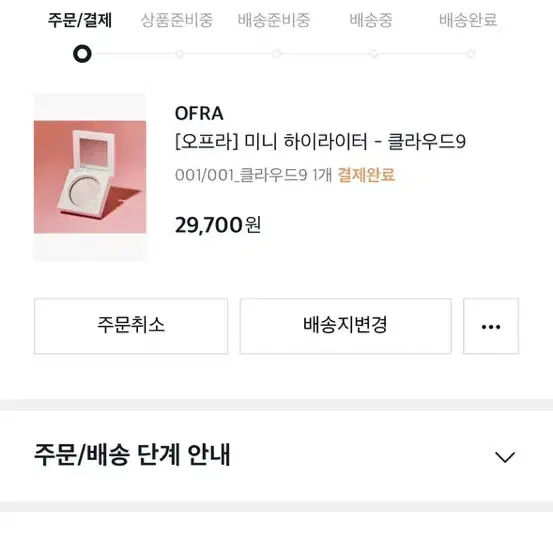Select the 상품준비중 step label
This screenshot has height=553, width=553.
point(177,20)
